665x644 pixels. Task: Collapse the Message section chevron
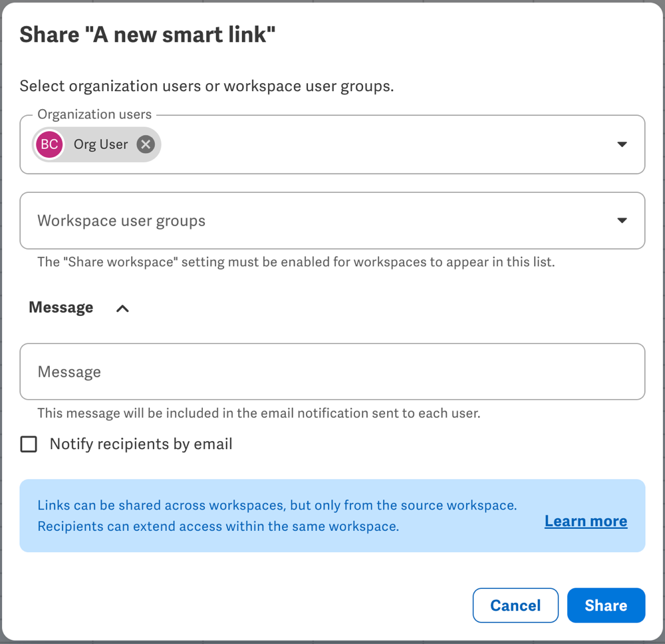tap(122, 308)
